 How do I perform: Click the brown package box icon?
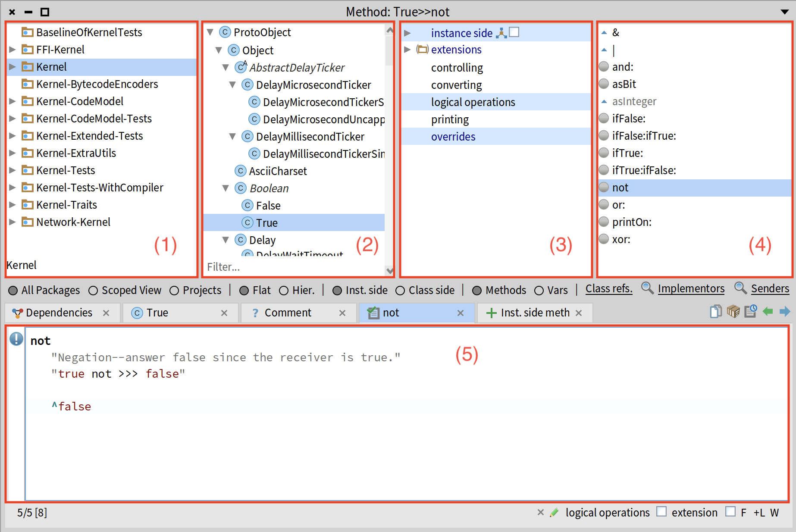(733, 311)
